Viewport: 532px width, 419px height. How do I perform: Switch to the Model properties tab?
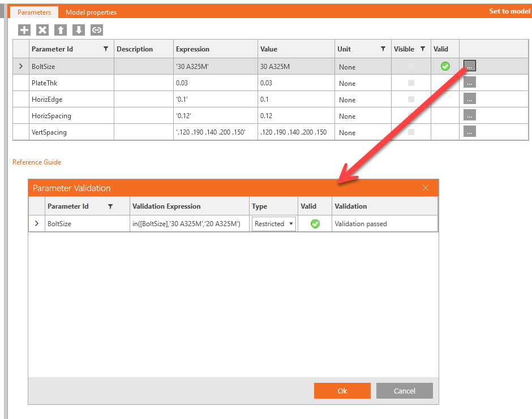(x=91, y=11)
